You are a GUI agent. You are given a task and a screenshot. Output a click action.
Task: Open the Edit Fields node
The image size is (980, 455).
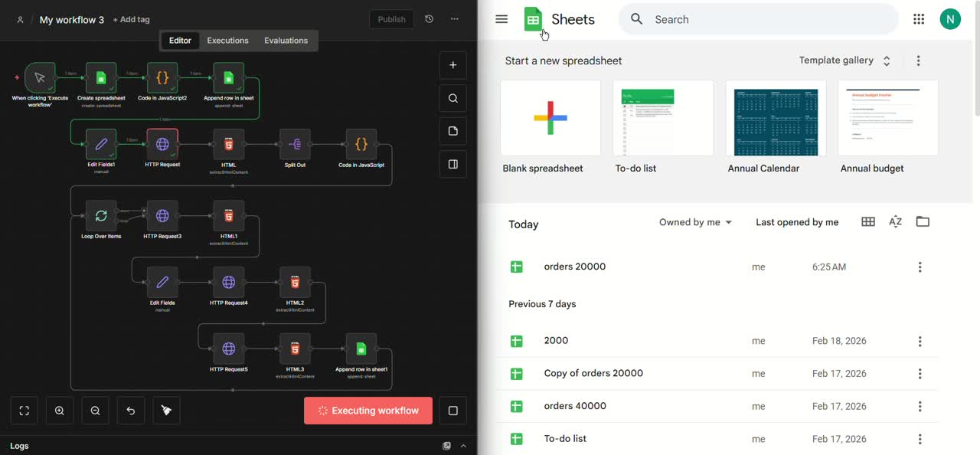pos(162,282)
